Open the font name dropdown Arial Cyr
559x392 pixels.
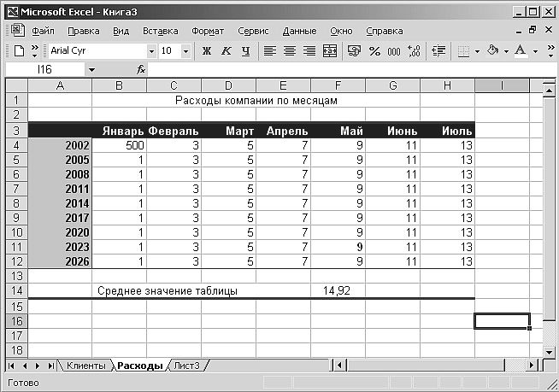pyautogui.click(x=152, y=51)
